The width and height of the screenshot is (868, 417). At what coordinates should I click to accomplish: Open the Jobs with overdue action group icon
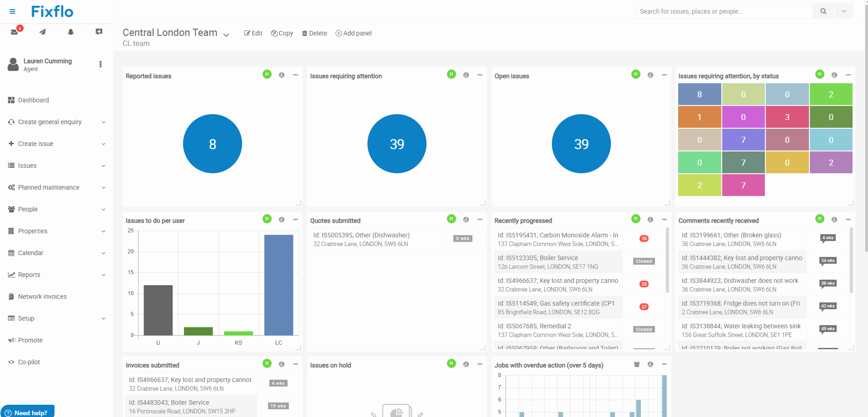coord(636,364)
